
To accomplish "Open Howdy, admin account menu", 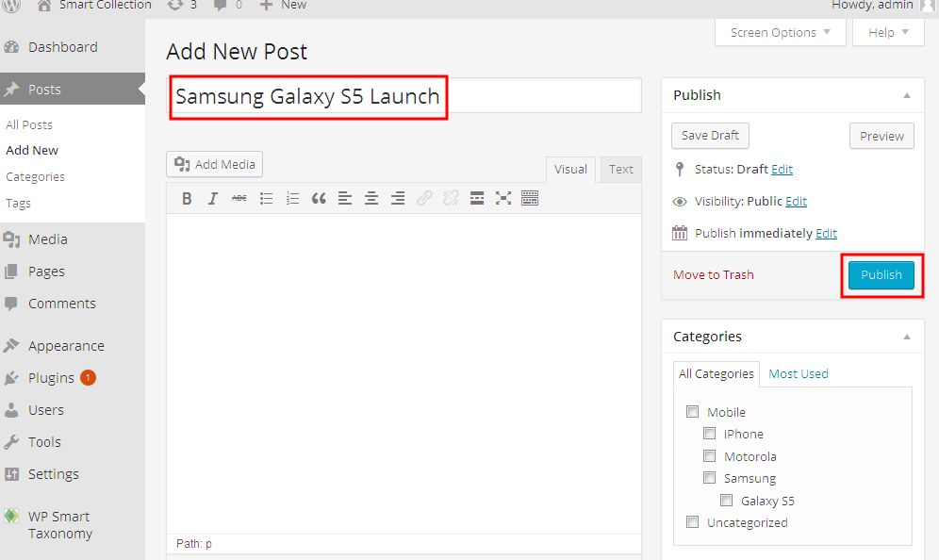I will [883, 6].
